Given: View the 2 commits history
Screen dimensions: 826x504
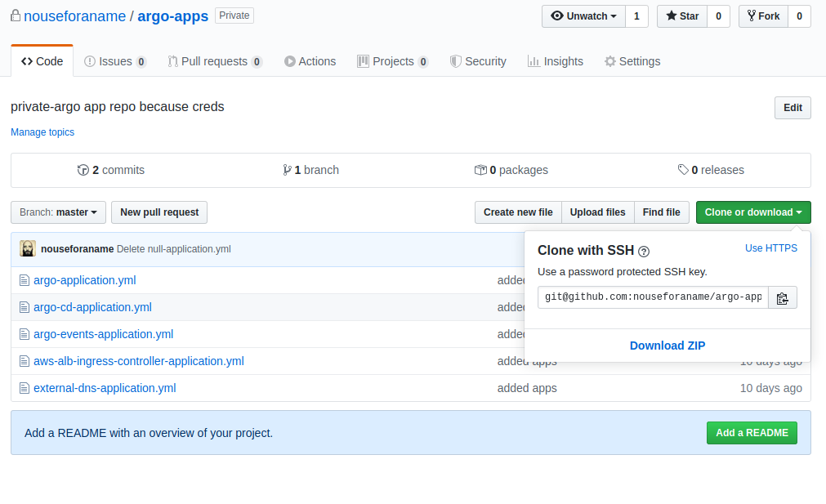Looking at the screenshot, I should coord(110,170).
